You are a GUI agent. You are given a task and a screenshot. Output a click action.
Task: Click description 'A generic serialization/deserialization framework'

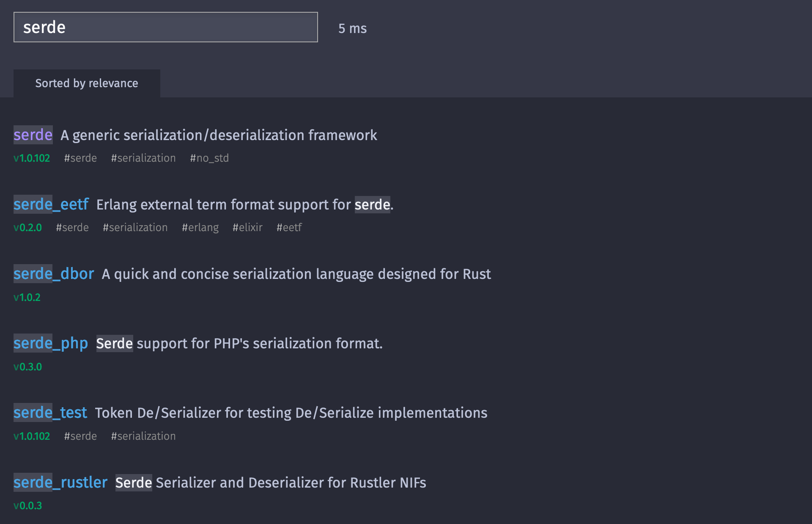tap(219, 135)
